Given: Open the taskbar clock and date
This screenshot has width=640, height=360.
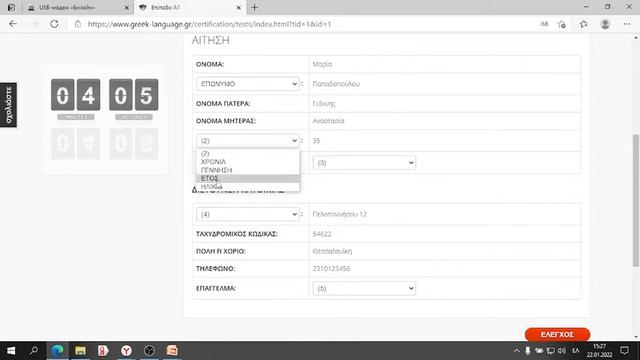Looking at the screenshot, I should tap(599, 351).
